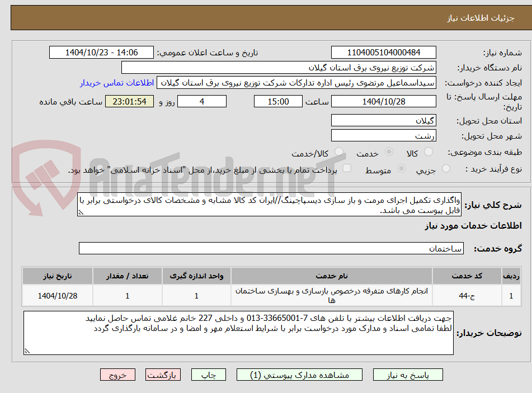This screenshot has width=532, height=393.
Task: Click the چاپ print button
Action: (x=208, y=375)
